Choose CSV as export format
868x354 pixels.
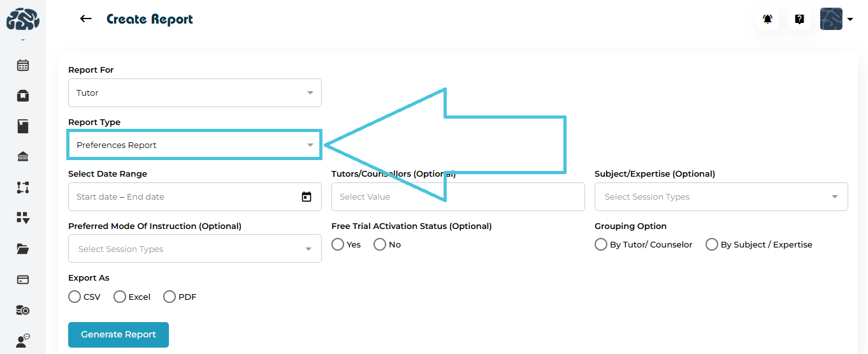coord(75,297)
